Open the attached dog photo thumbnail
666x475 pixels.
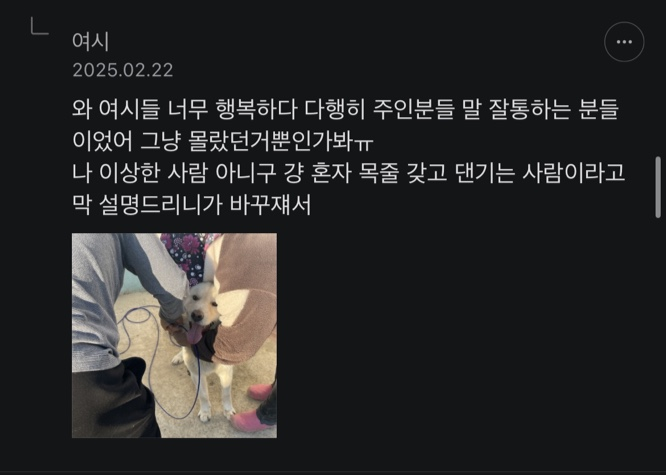pyautogui.click(x=174, y=335)
